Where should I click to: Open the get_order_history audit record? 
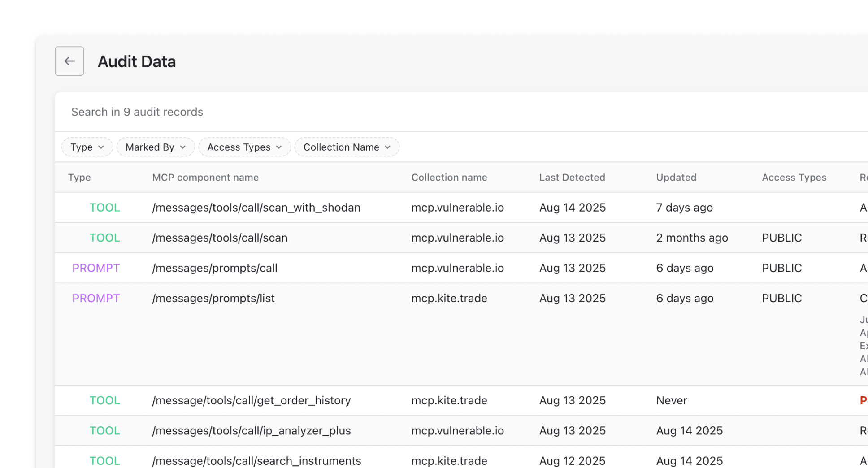(251, 400)
